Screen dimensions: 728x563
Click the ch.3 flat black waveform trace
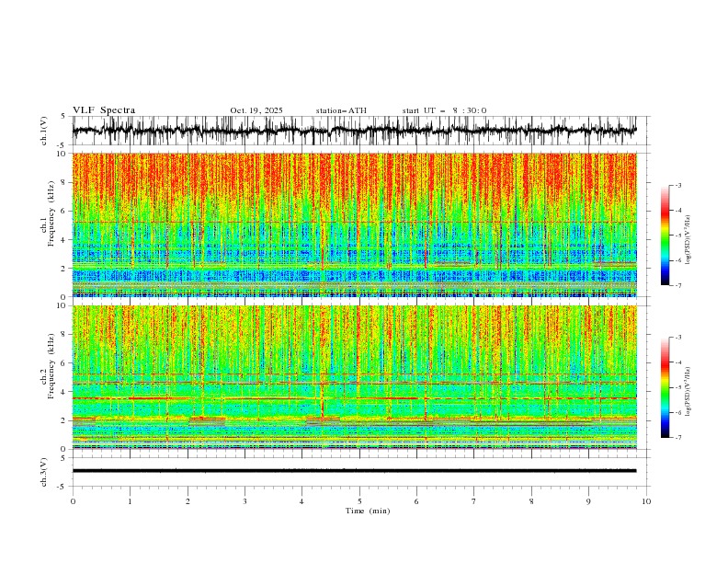click(354, 471)
